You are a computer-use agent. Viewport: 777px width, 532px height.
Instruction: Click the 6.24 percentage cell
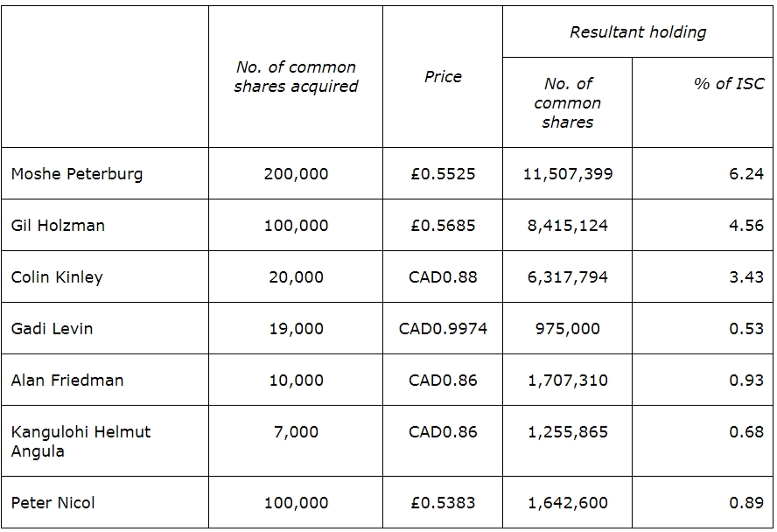[x=746, y=173]
